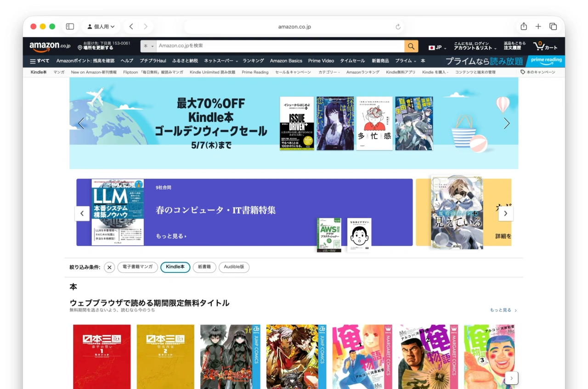This screenshot has height=389, width=588.
Task: Click the amazon.co.jp address bar
Action: 294,27
